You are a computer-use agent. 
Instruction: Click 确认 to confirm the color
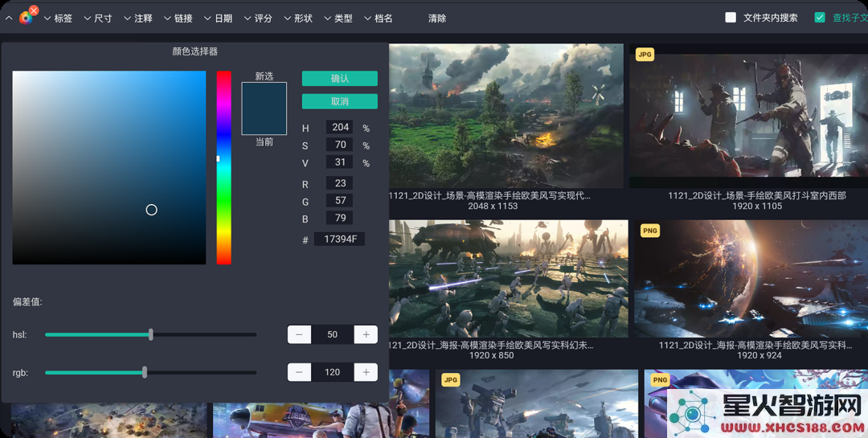tap(340, 79)
